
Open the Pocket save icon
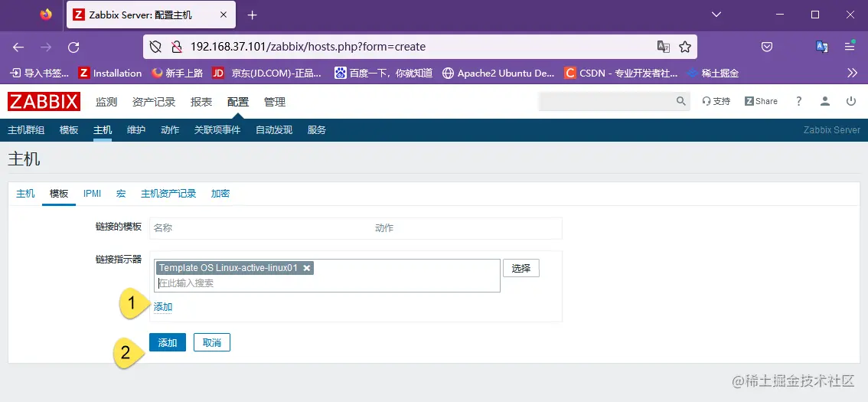point(767,47)
